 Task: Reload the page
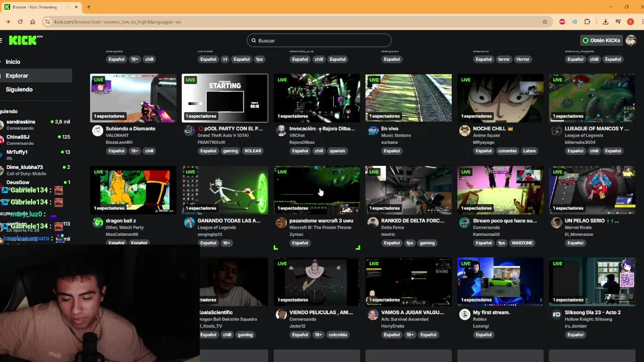pyautogui.click(x=20, y=22)
